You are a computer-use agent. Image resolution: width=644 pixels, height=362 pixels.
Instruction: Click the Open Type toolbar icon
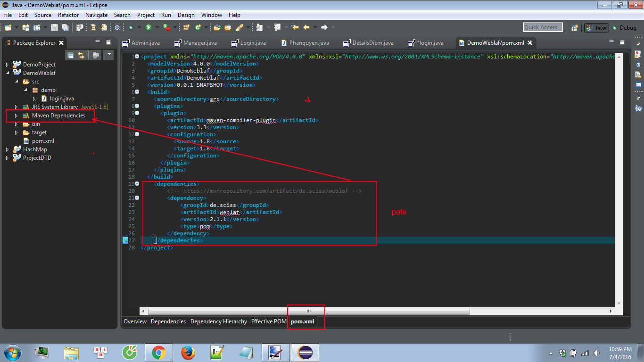coord(217,27)
